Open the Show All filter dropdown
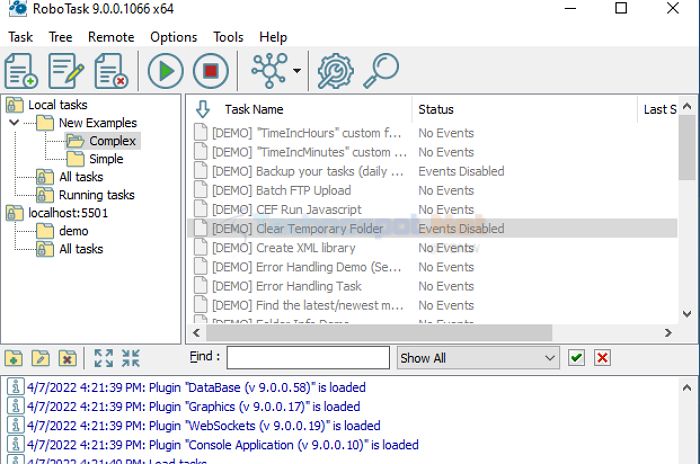This screenshot has width=700, height=464. click(478, 358)
